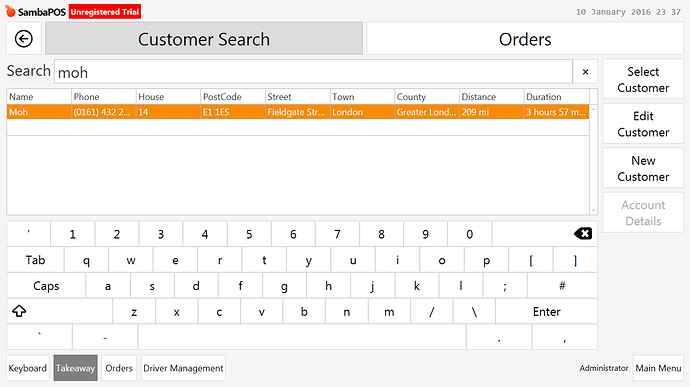The image size is (690, 387).
Task: Focus the Search input field containing moh
Action: click(x=313, y=72)
